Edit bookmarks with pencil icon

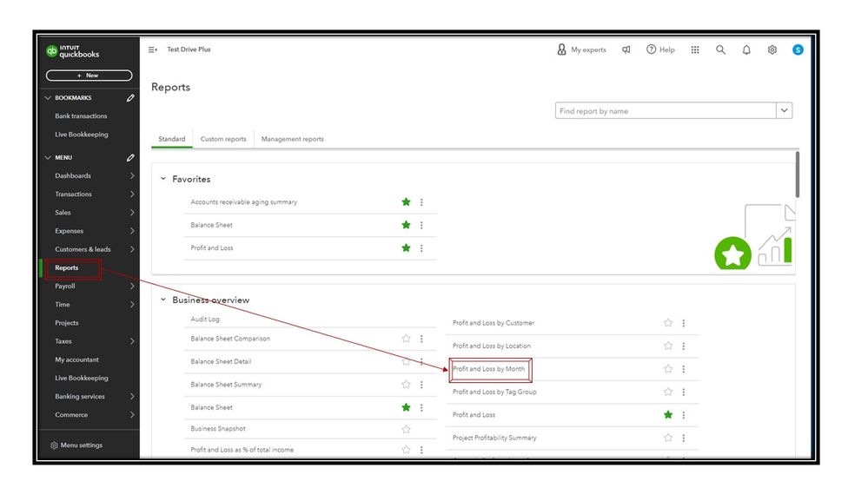click(130, 98)
